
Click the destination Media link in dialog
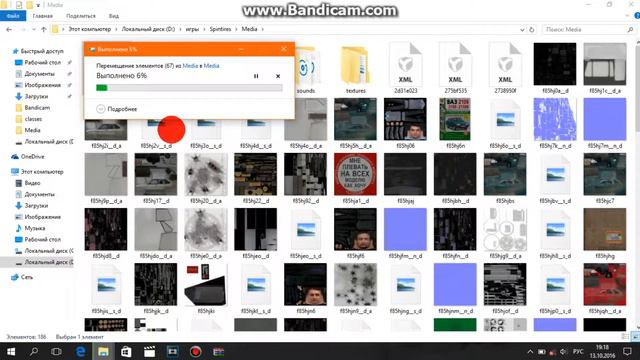click(x=211, y=66)
